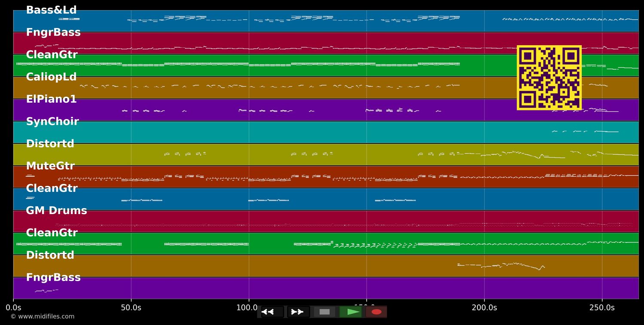Click the rewind button
The width and height of the screenshot is (644, 325).
[x=272, y=312]
